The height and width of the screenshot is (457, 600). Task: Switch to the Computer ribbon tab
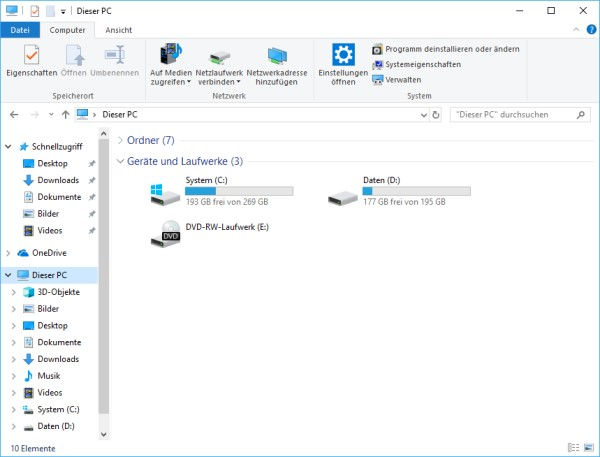[67, 30]
